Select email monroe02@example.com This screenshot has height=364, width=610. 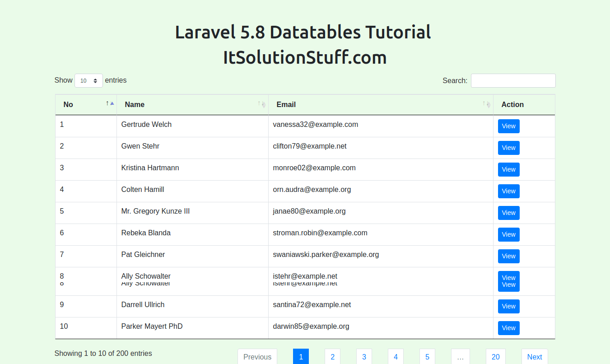[314, 168]
